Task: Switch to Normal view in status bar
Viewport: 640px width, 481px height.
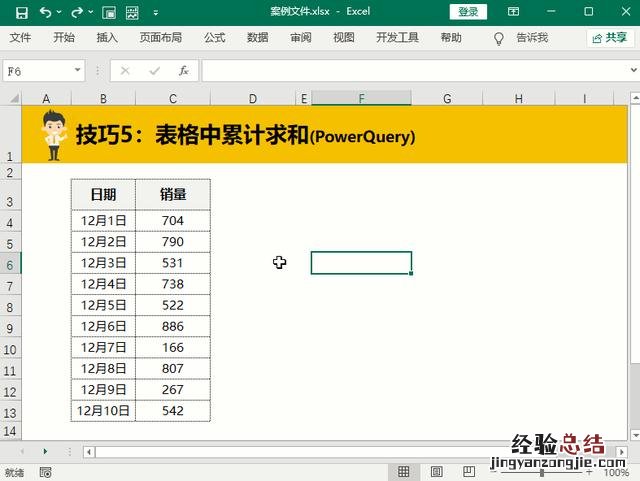Action: tap(403, 472)
